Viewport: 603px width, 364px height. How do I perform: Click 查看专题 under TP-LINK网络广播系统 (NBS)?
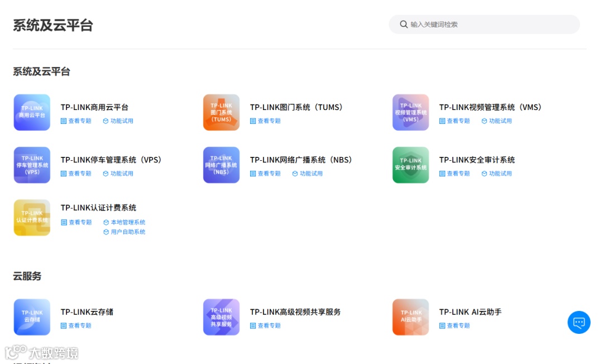[x=265, y=174]
